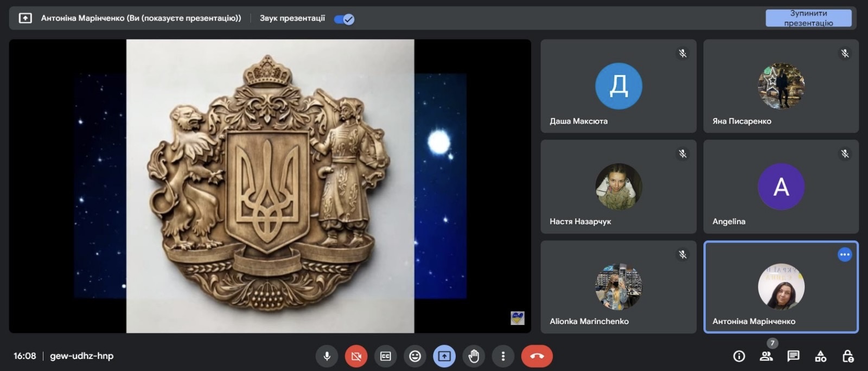The height and width of the screenshot is (371, 868).
Task: Toggle the Звук презентації switch
Action: (344, 19)
